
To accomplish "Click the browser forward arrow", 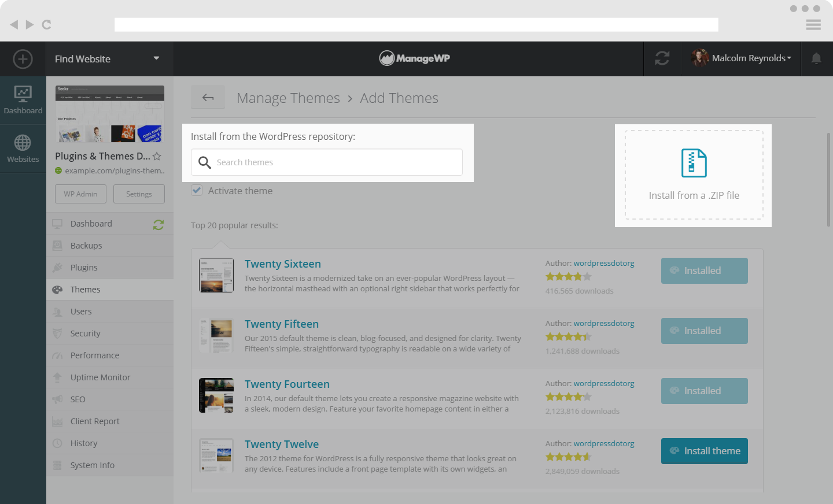I will click(x=30, y=24).
